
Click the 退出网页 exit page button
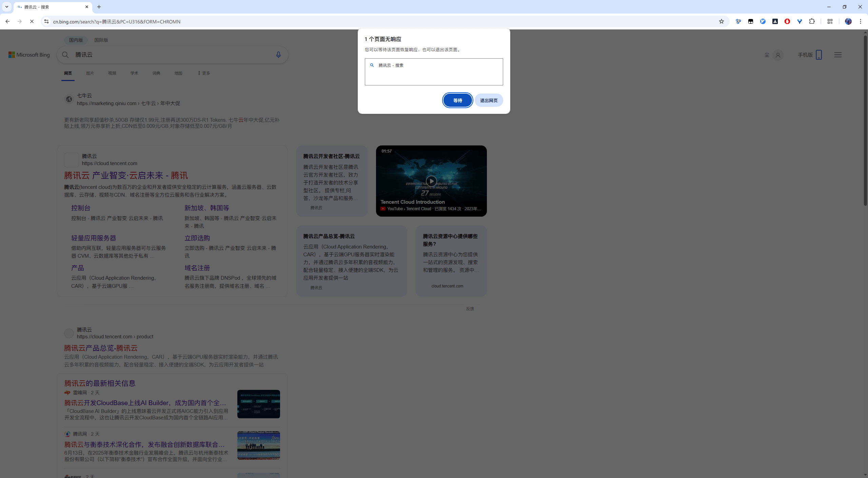pyautogui.click(x=489, y=100)
